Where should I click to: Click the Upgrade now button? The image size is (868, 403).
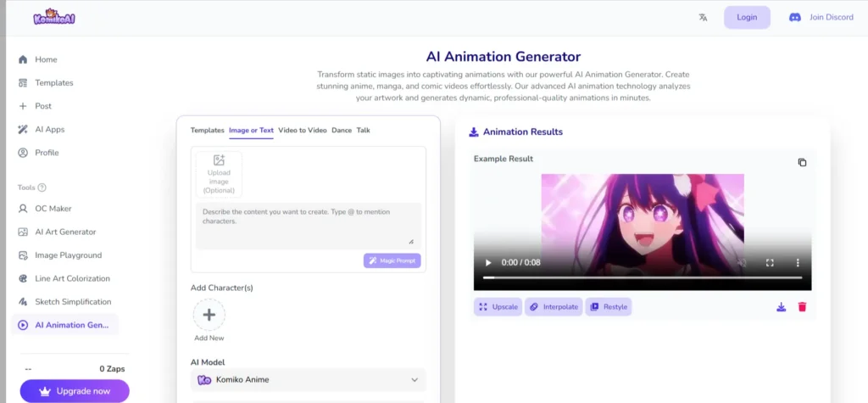tap(75, 391)
